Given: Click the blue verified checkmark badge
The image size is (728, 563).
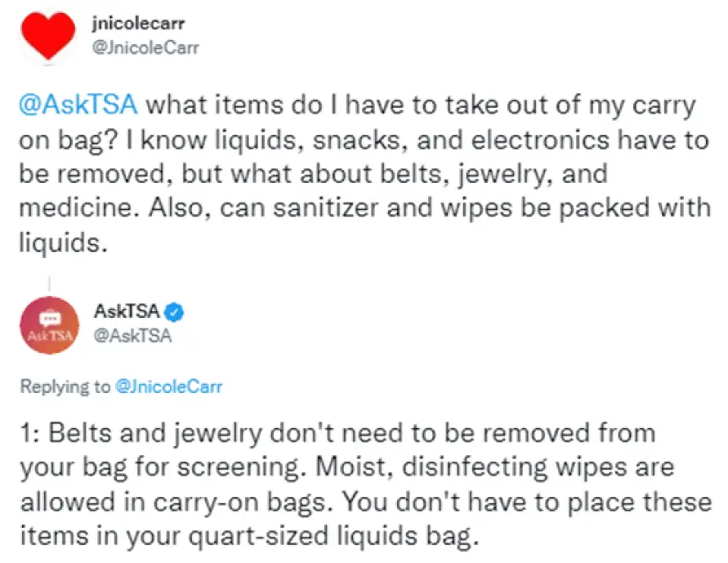Looking at the screenshot, I should [x=175, y=312].
